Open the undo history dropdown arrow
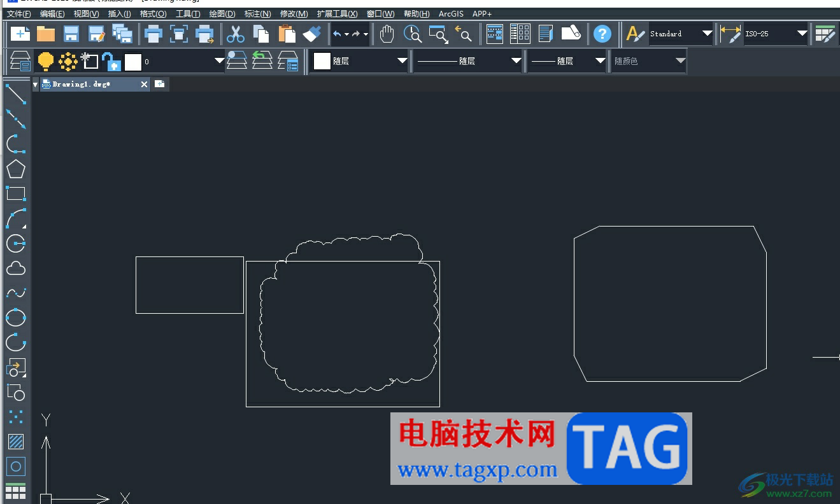This screenshot has width=840, height=504. [346, 34]
